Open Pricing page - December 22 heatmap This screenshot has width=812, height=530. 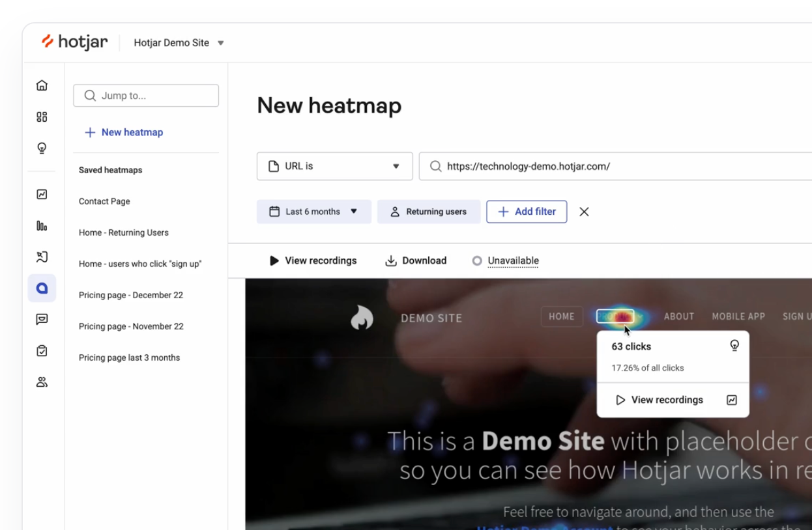point(130,295)
